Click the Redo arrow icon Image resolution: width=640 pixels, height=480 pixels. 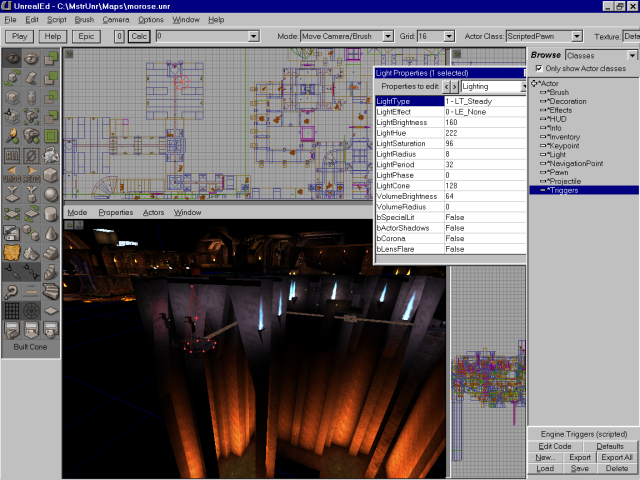coord(31,171)
